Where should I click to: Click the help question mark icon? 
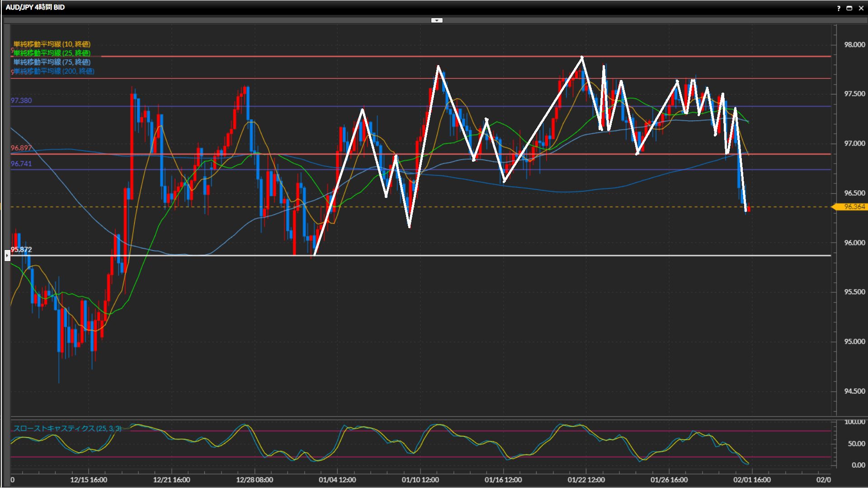839,8
